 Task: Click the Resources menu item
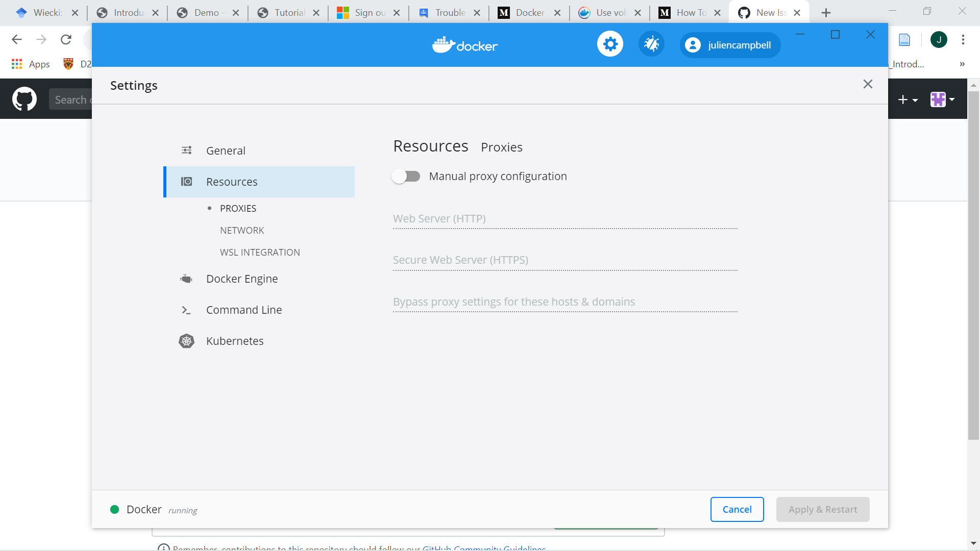point(232,182)
